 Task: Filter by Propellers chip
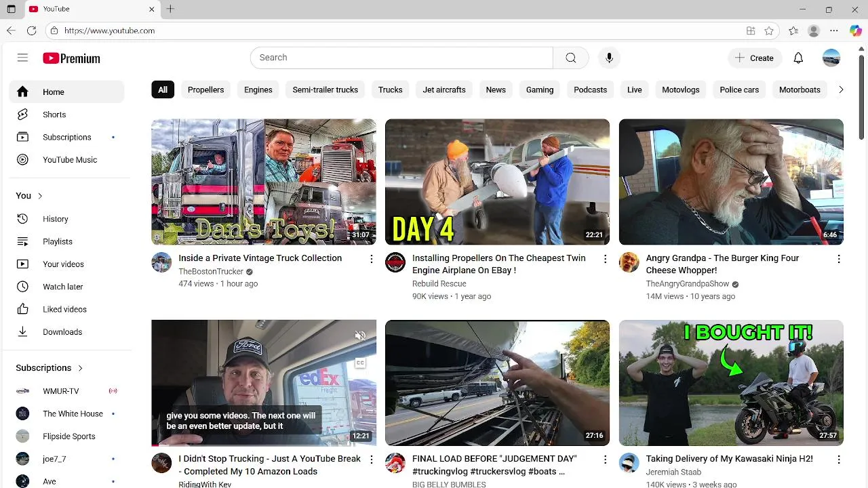[x=205, y=89]
